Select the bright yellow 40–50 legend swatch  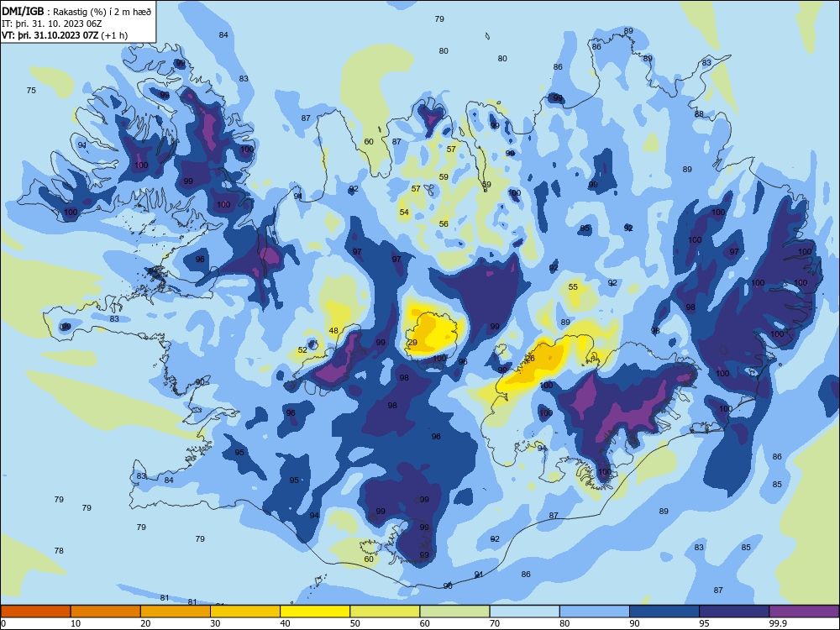(315, 612)
